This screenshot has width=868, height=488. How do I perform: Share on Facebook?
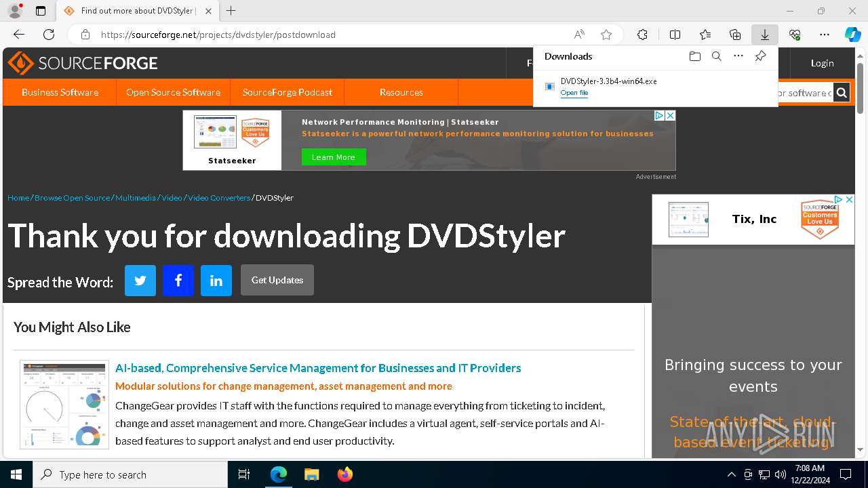tap(178, 281)
